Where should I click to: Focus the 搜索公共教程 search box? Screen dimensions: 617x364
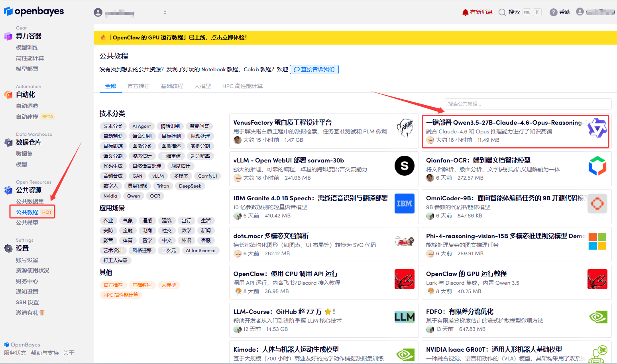528,104
